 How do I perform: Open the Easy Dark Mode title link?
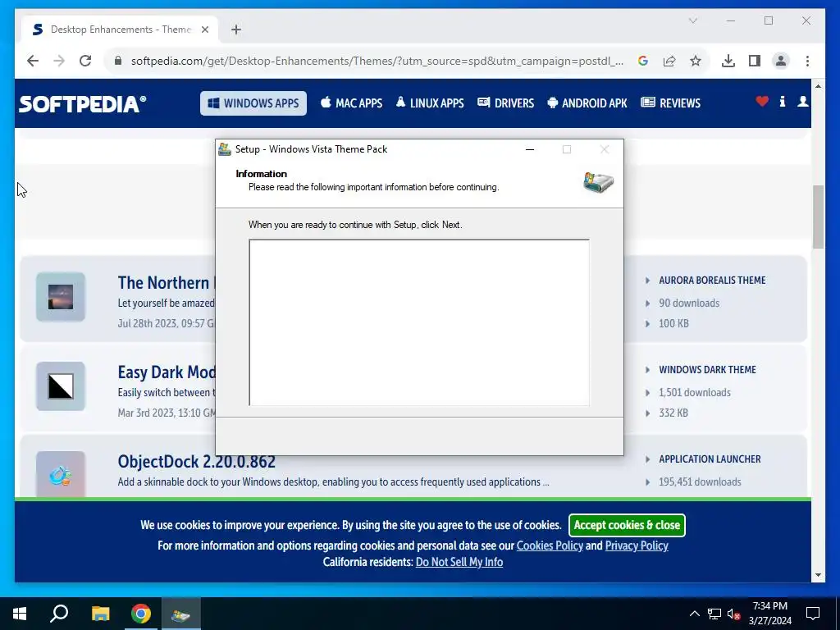tap(167, 372)
